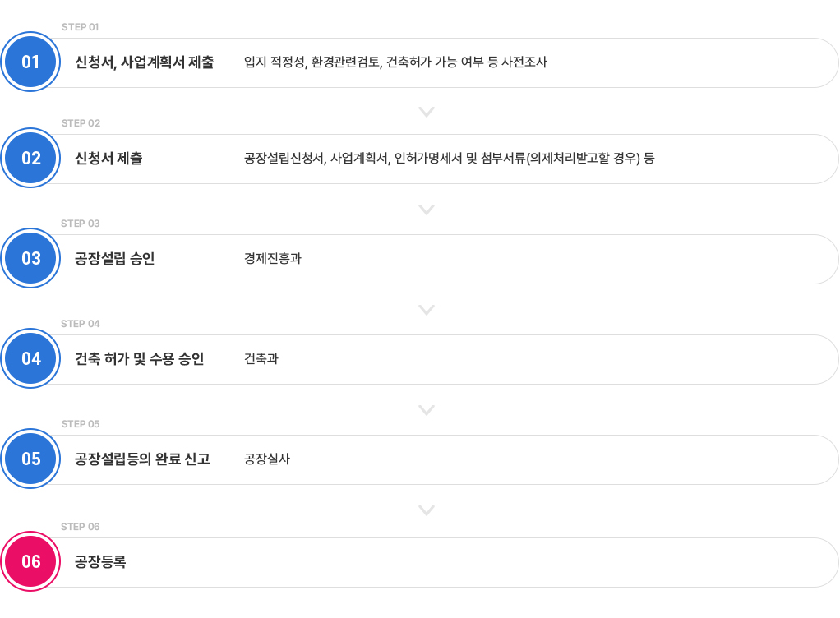Viewport: 840px width, 618px height.
Task: Click the chevron below step 03
Action: [x=426, y=310]
